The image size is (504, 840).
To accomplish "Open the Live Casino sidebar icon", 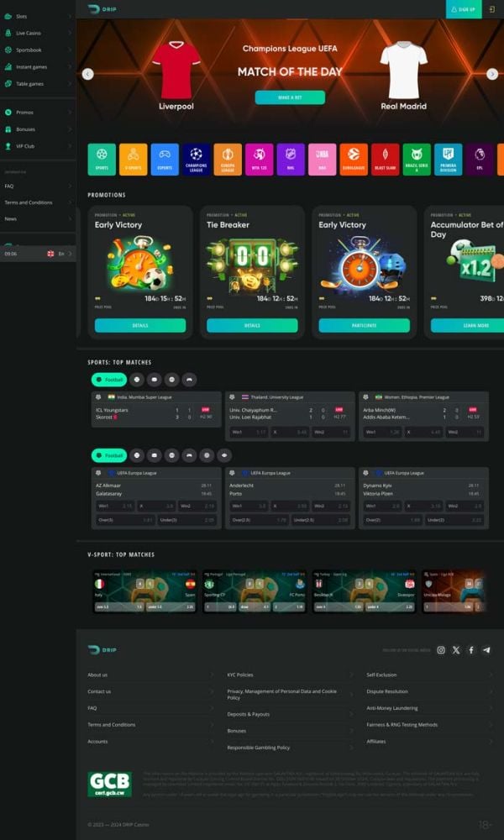I will [x=8, y=34].
